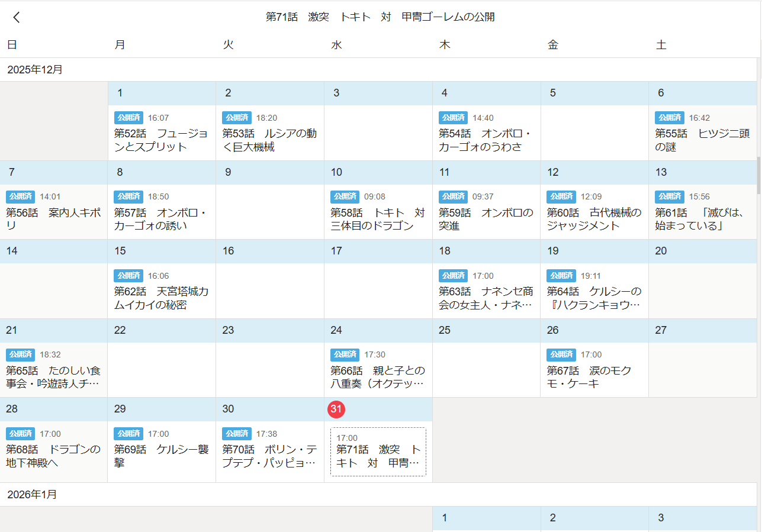Select January 1 date cell in 2026
Viewport: 762px width, 532px height.
click(x=486, y=518)
